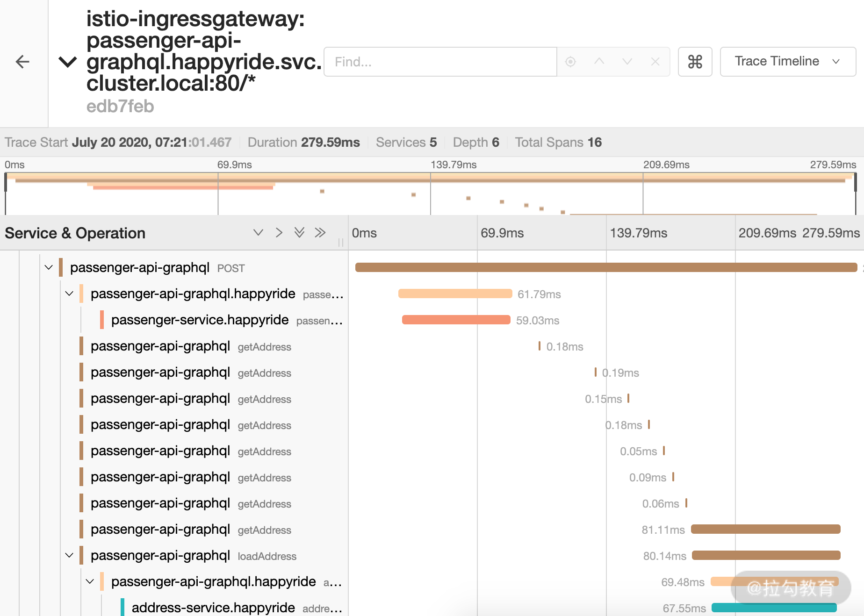Click the Find search field
The image size is (864, 616).
click(440, 62)
